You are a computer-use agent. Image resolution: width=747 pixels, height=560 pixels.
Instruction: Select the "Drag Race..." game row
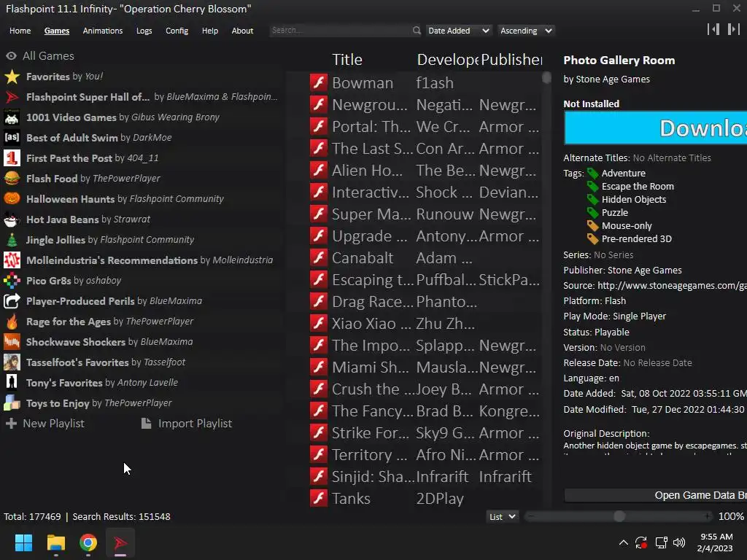coord(424,301)
